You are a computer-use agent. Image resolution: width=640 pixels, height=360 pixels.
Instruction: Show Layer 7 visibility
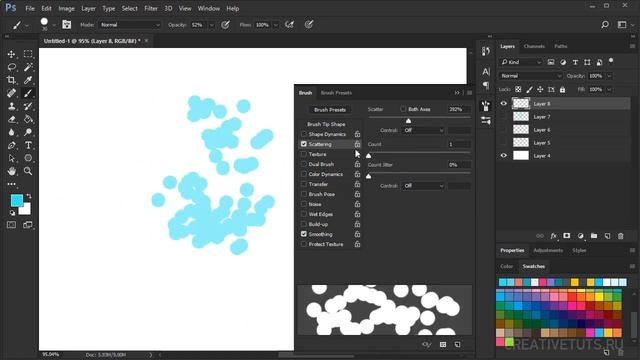point(503,116)
